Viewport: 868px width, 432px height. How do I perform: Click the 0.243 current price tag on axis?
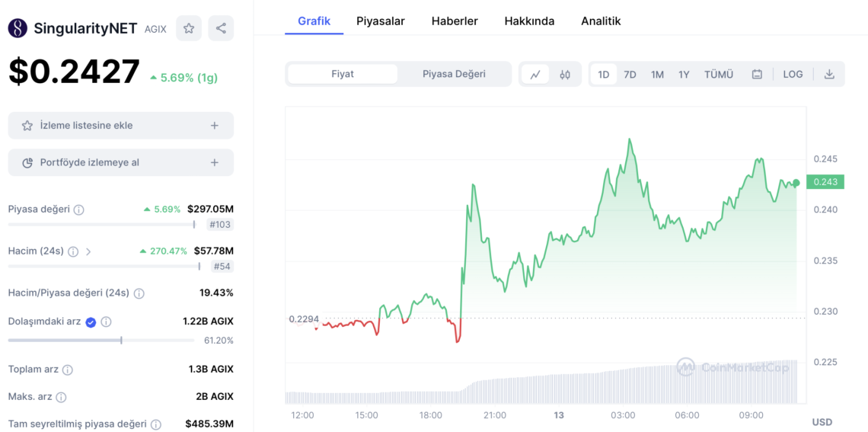(x=825, y=182)
